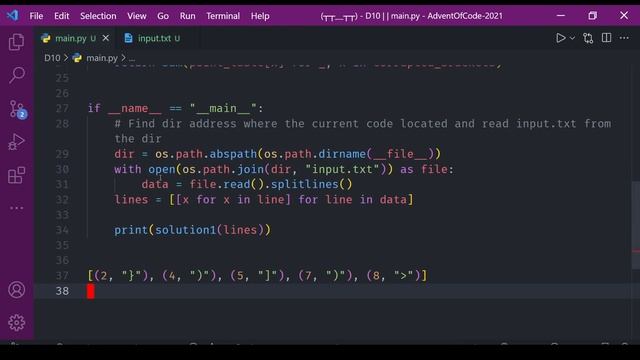The height and width of the screenshot is (360, 640).
Task: Restore down the VS Code window
Action: pyautogui.click(x=592, y=16)
